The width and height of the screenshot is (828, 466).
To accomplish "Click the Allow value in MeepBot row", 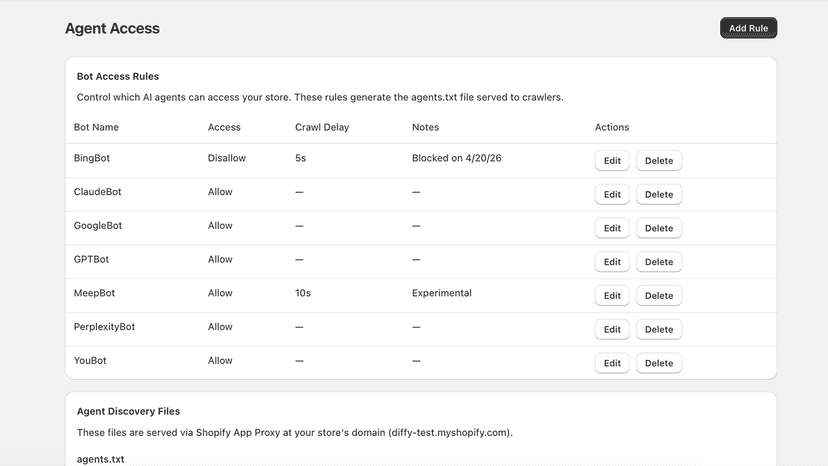I will (220, 293).
